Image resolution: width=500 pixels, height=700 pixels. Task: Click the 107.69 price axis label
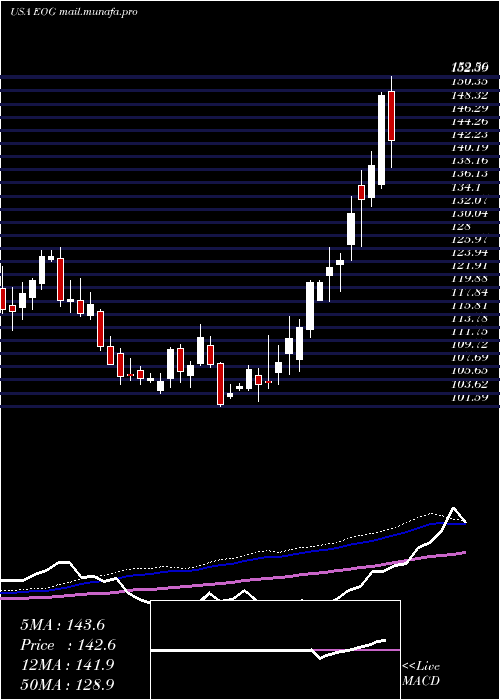[x=469, y=357]
